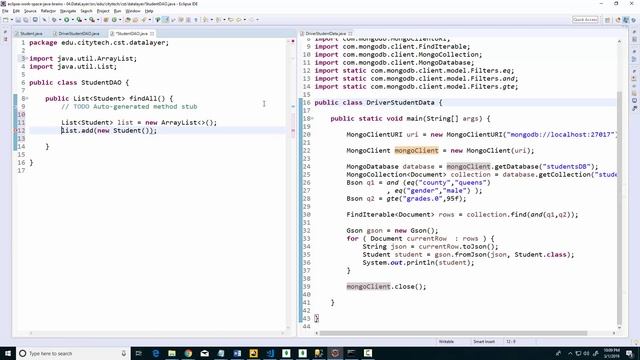
Task: Open the File menu
Action: click(5, 11)
